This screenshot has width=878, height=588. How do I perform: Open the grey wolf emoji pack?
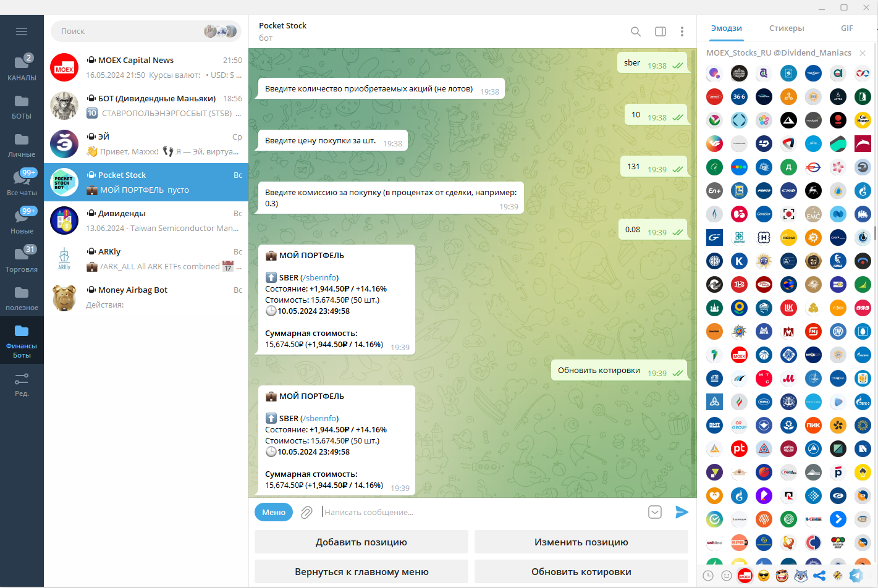801,576
